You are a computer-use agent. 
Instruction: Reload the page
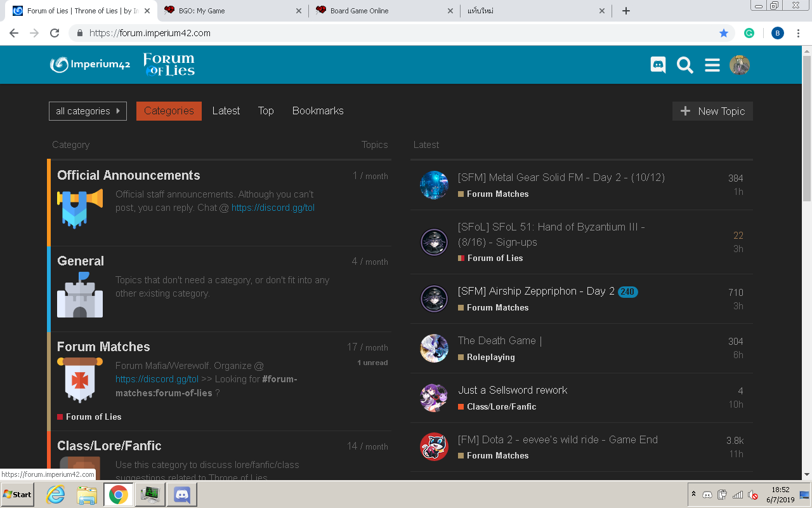pos(55,33)
